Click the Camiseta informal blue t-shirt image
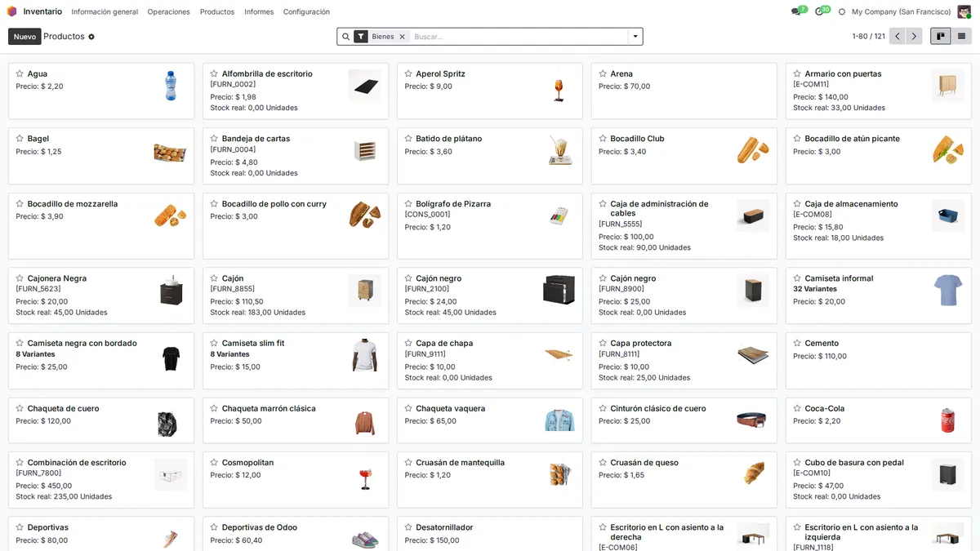Viewport: 980px width, 551px height. click(x=948, y=290)
